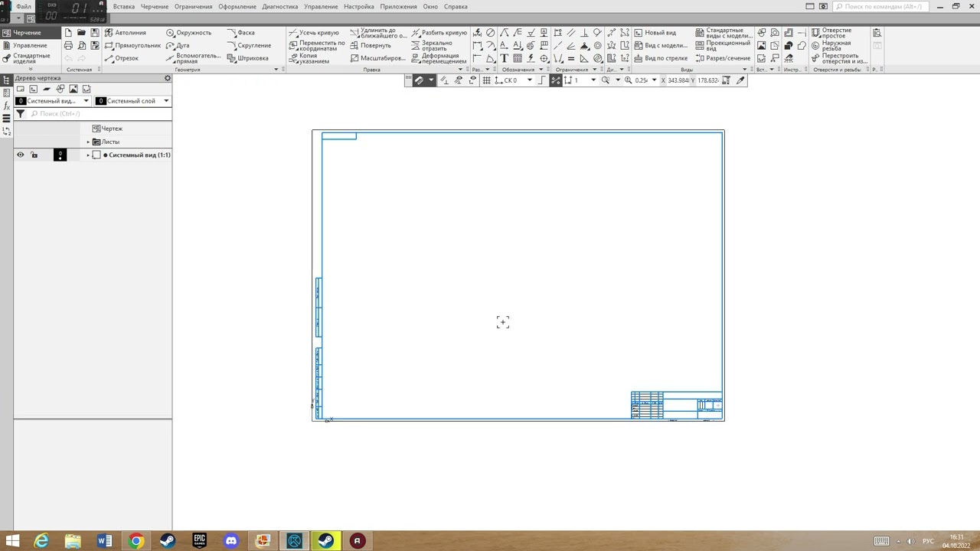Click Разрез/сечение button
This screenshot has height=551, width=980.
pos(723,58)
